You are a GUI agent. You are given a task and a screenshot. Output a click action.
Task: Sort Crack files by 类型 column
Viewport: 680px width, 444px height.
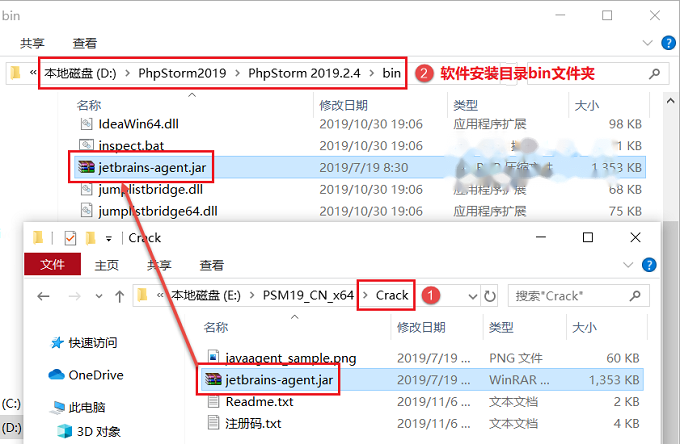point(501,327)
